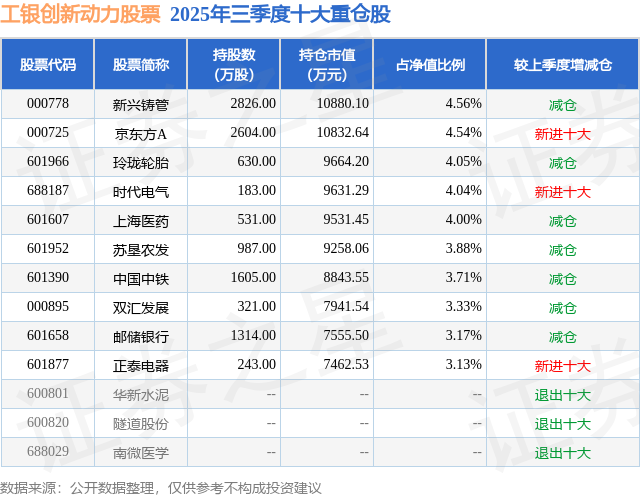Click market value 7462.53
This screenshot has height=497, width=640.
point(346,364)
